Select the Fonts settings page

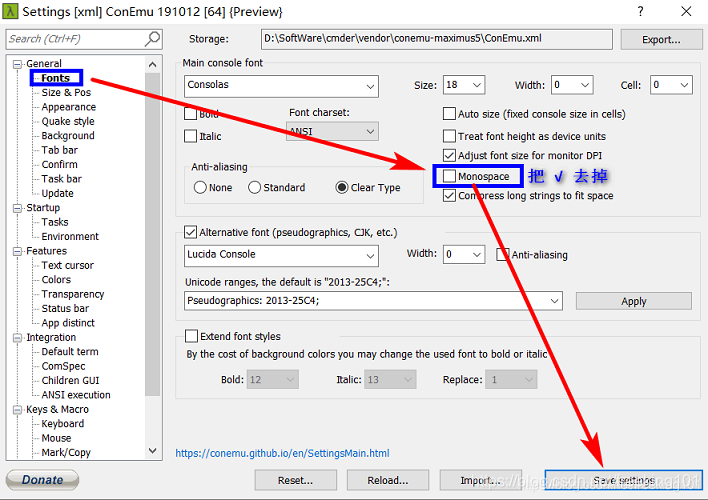(56, 78)
